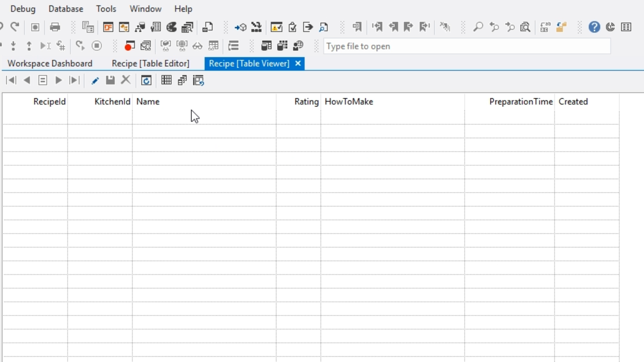Go to the last record

[74, 80]
